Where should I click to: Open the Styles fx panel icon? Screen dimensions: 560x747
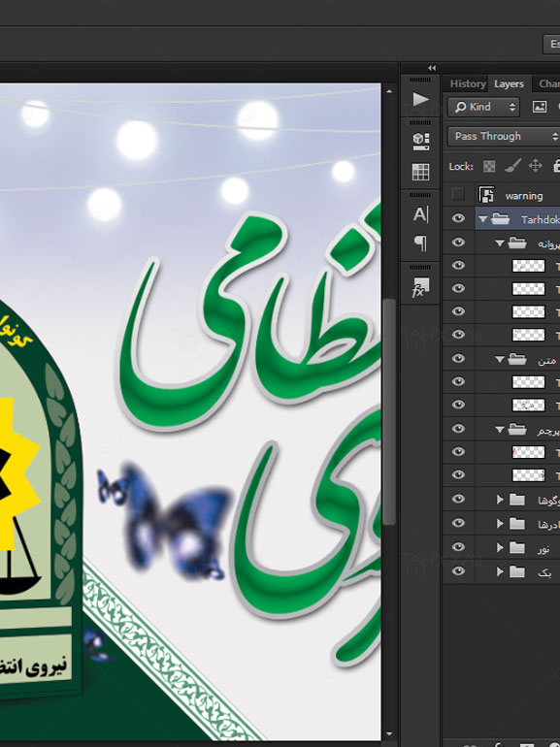[x=420, y=287]
